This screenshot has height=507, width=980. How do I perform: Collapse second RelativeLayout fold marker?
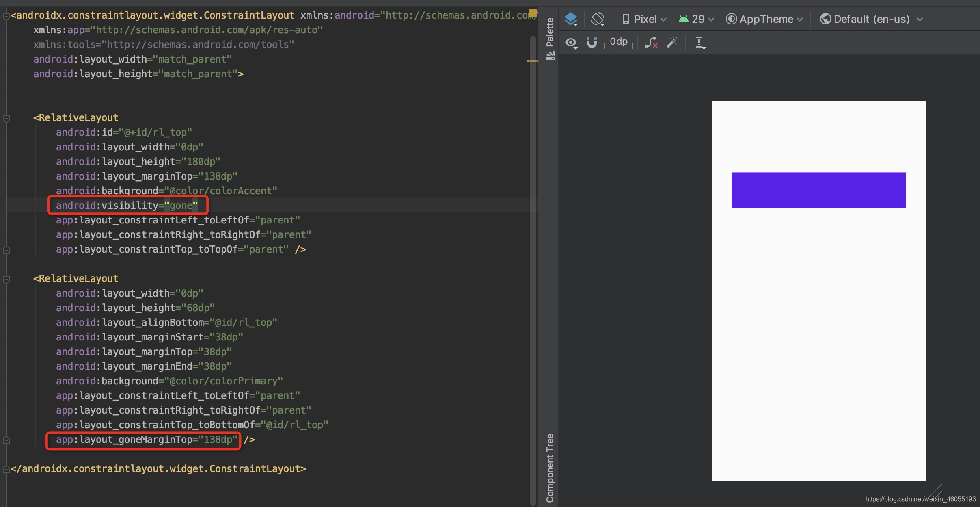point(6,279)
